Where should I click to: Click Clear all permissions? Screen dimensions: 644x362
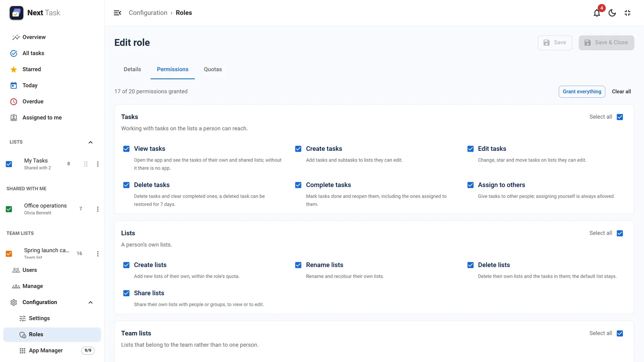click(x=621, y=92)
